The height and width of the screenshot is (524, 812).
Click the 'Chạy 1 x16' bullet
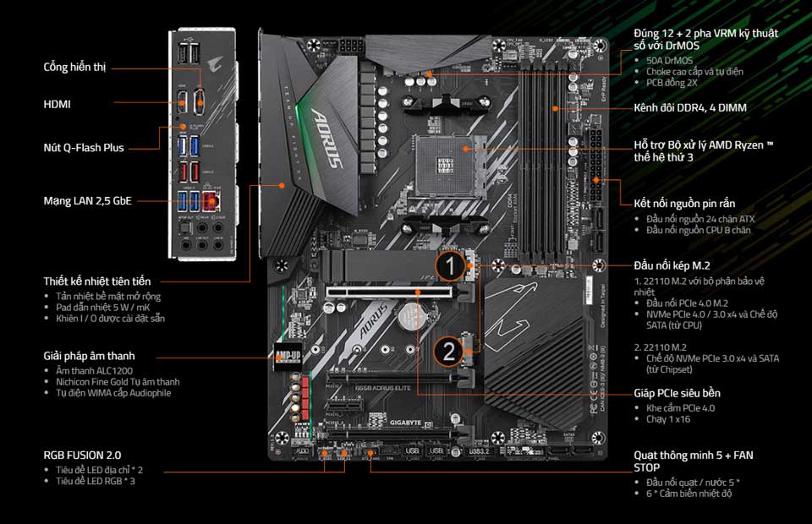[x=668, y=419]
